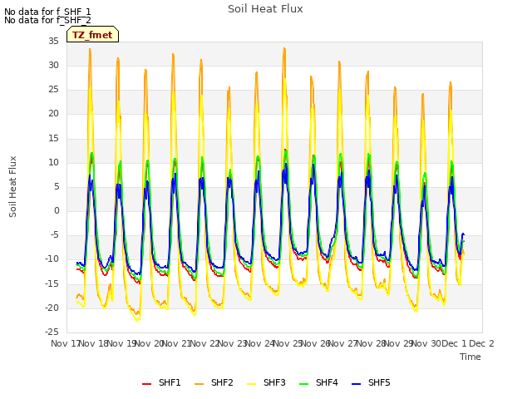Click the 10 y-axis tick label
This screenshot has width=532, height=399.
point(53,162)
